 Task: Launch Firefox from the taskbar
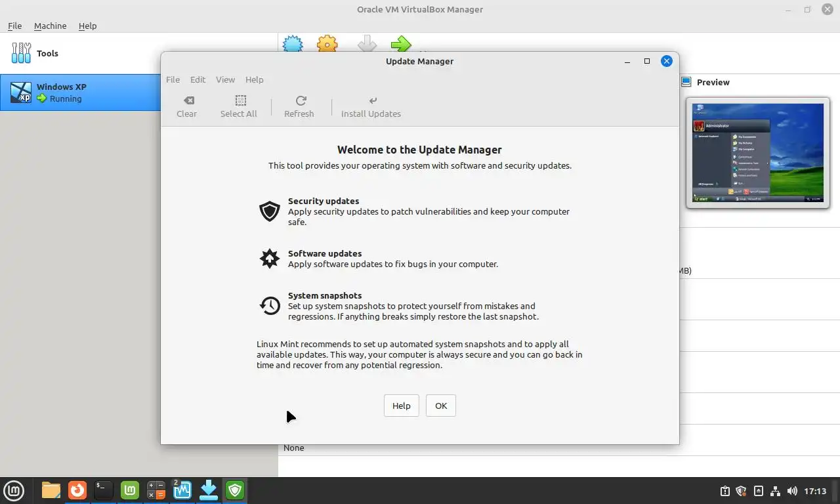(x=77, y=490)
